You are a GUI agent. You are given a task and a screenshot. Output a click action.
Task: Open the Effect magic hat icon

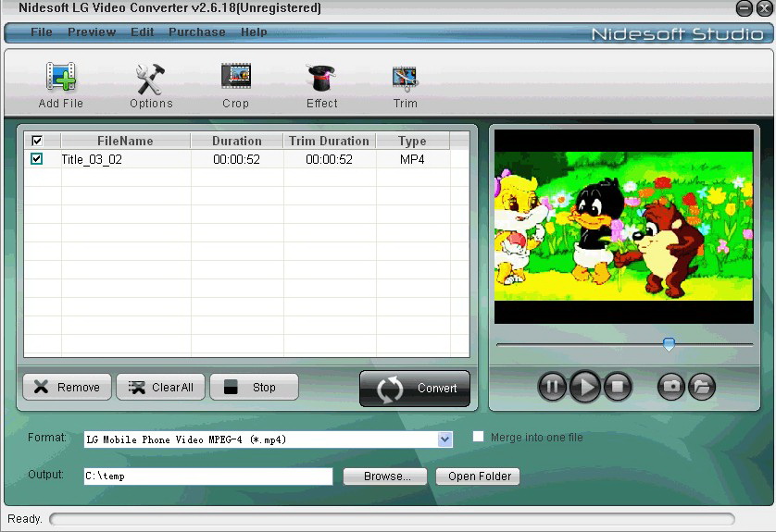pyautogui.click(x=321, y=78)
